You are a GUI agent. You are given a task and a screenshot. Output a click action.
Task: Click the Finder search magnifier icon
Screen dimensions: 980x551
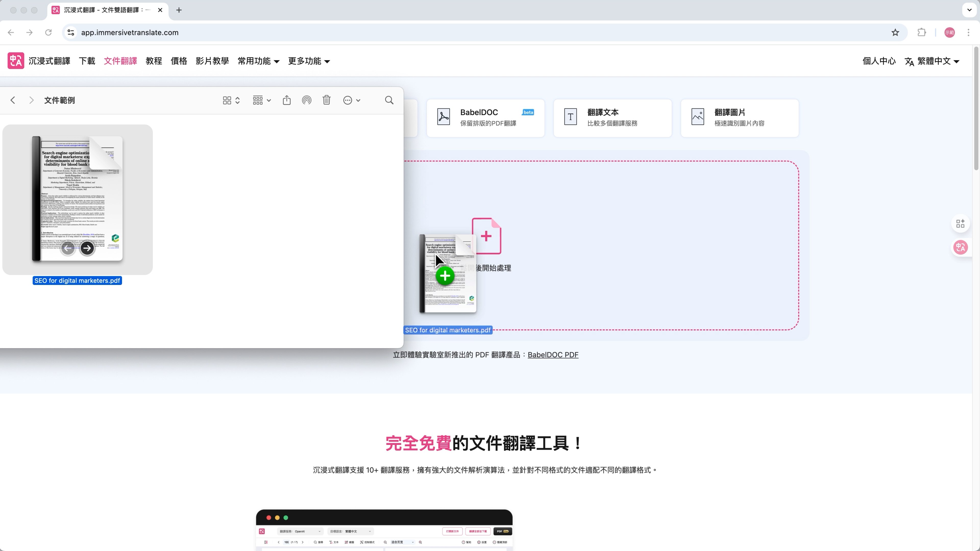(389, 101)
